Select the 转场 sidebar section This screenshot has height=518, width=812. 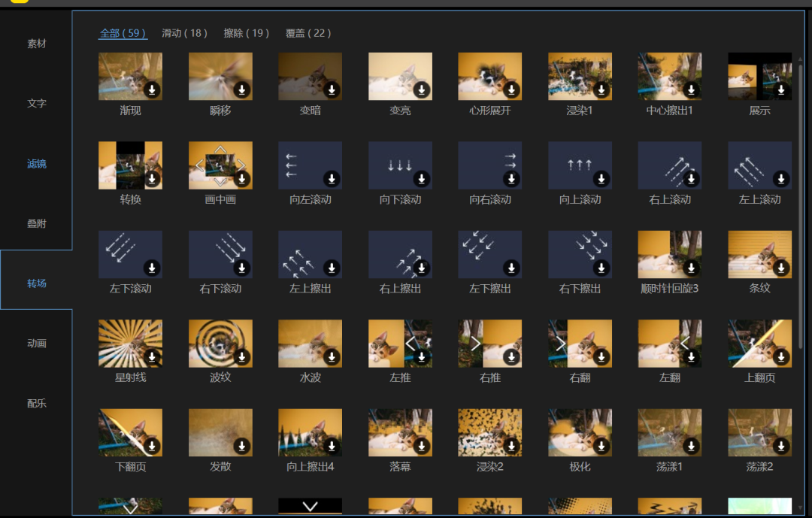point(36,283)
